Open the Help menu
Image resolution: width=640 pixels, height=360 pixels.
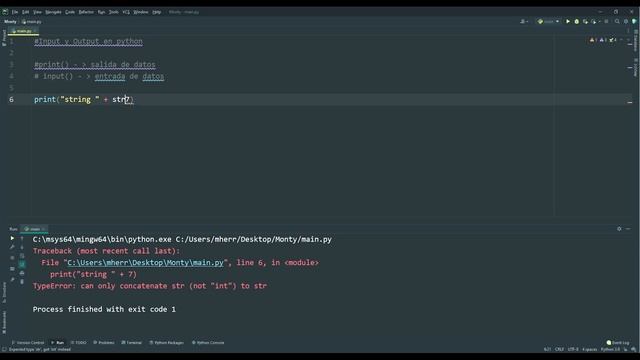coord(156,12)
